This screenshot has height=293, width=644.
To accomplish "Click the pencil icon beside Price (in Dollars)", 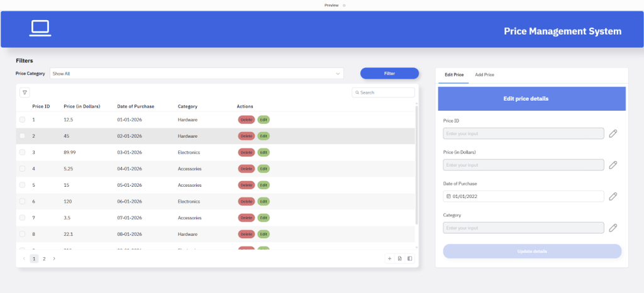I will point(613,165).
